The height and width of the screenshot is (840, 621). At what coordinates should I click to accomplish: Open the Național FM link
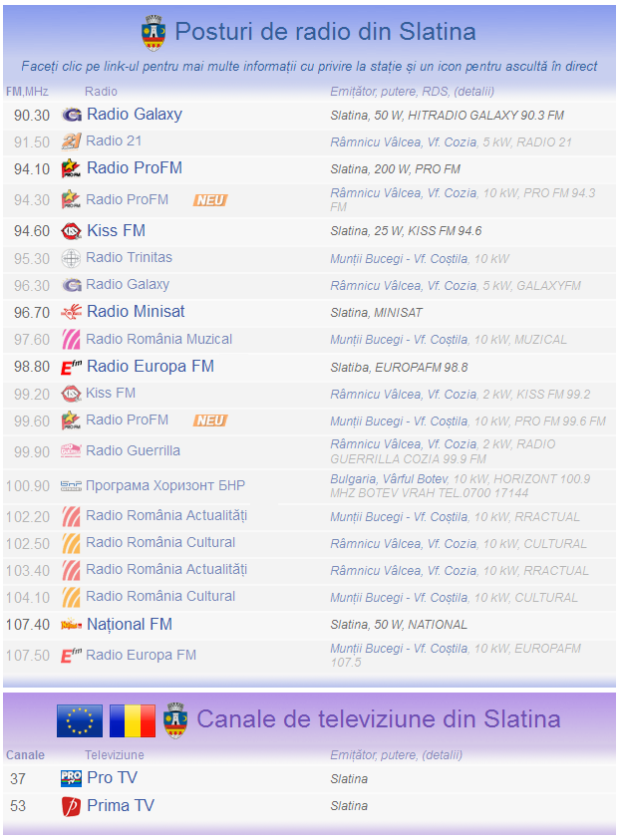[130, 625]
